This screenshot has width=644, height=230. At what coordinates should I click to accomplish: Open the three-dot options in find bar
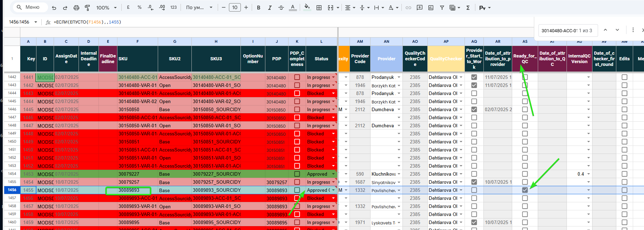click(x=633, y=30)
